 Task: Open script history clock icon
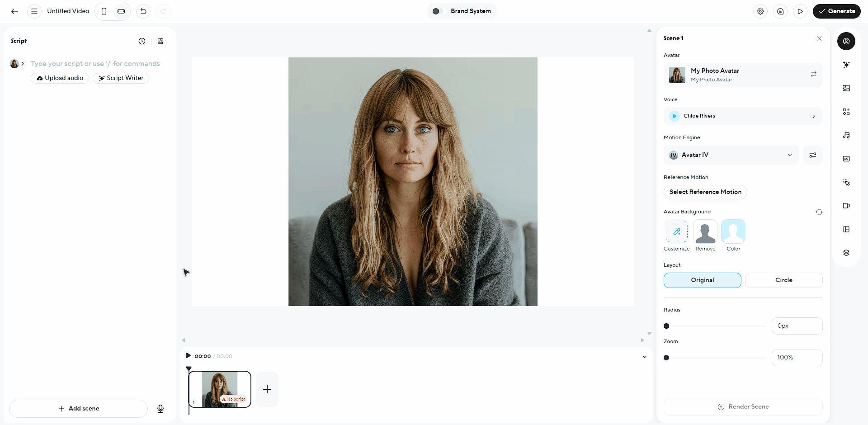(x=142, y=41)
